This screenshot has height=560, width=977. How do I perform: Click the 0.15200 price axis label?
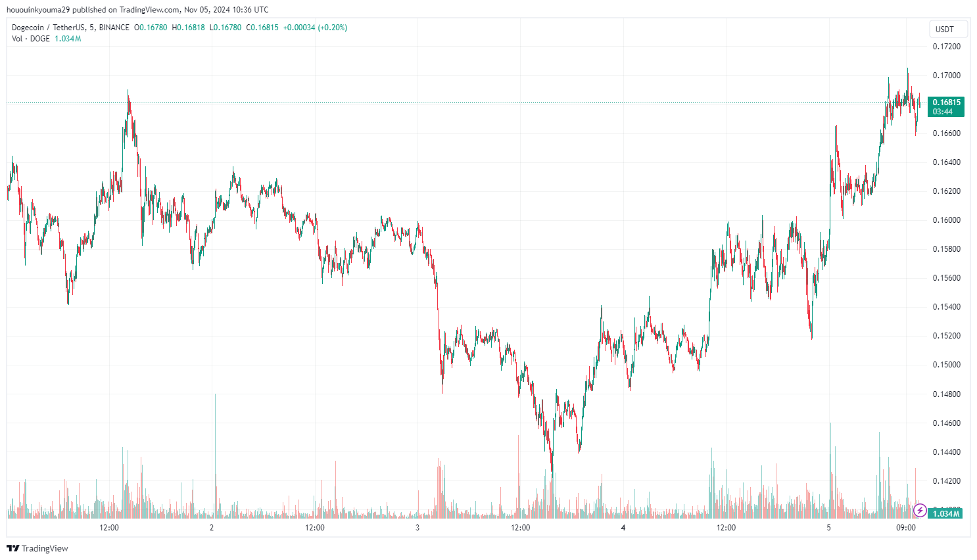947,336
